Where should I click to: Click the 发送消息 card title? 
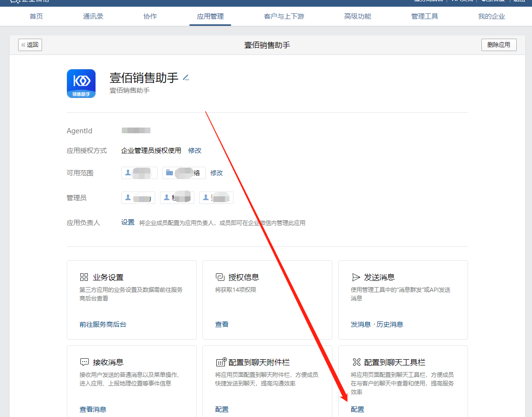(379, 278)
